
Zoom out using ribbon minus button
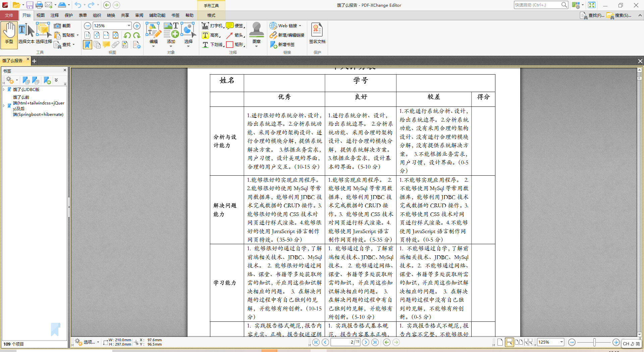(87, 26)
